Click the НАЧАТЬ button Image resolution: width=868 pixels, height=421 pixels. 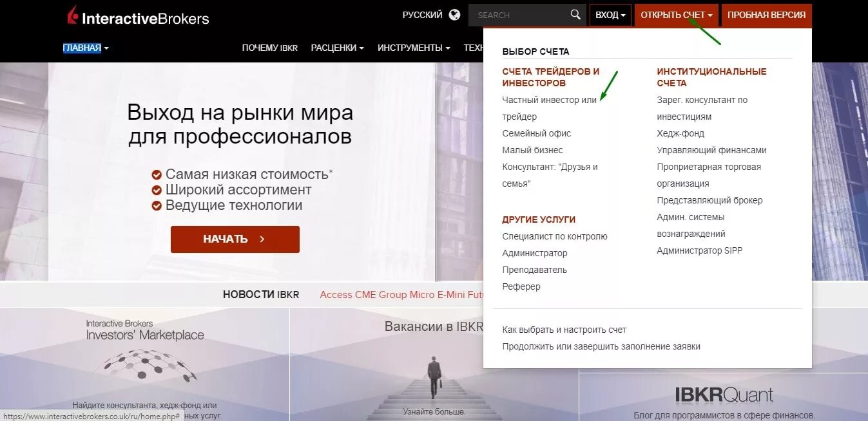coord(235,239)
